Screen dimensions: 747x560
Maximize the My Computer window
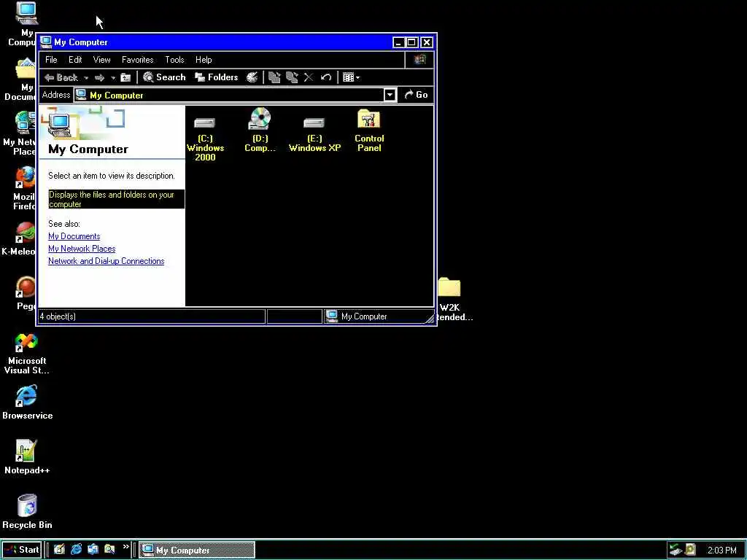click(412, 42)
